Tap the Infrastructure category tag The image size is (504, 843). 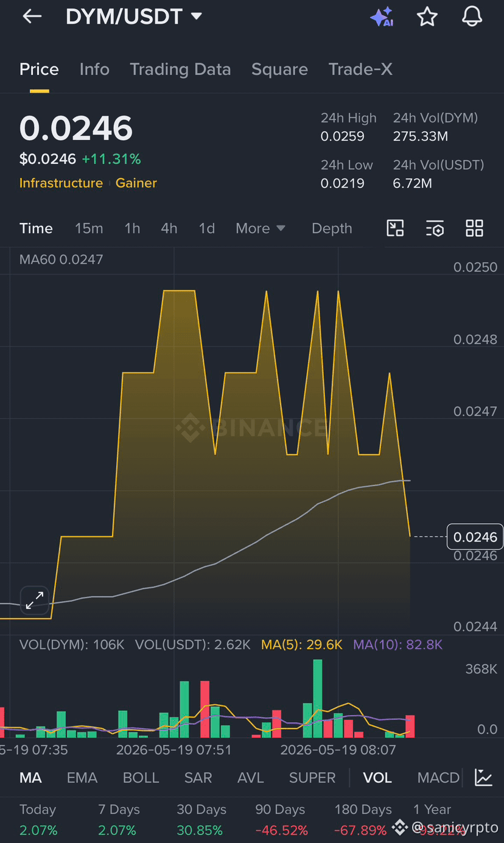click(61, 183)
